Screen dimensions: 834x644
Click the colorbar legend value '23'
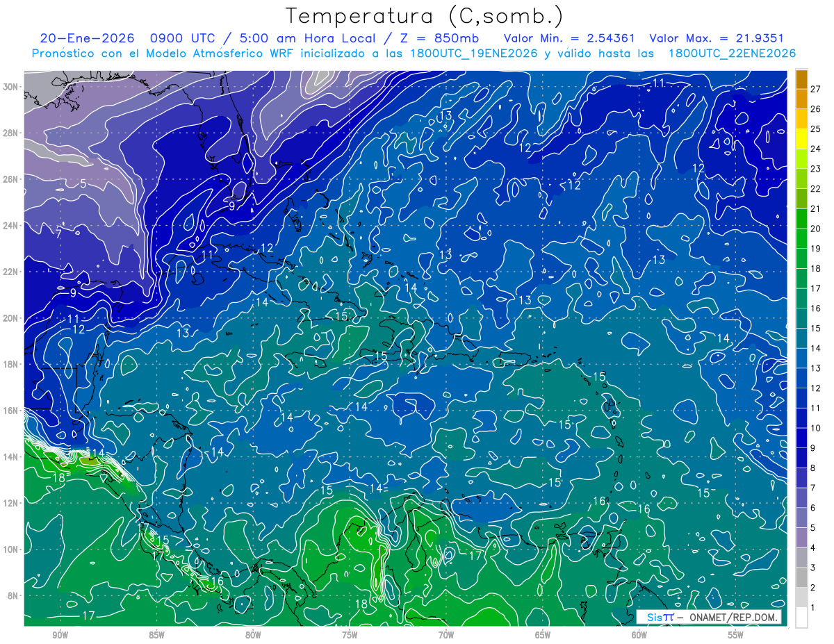click(816, 169)
